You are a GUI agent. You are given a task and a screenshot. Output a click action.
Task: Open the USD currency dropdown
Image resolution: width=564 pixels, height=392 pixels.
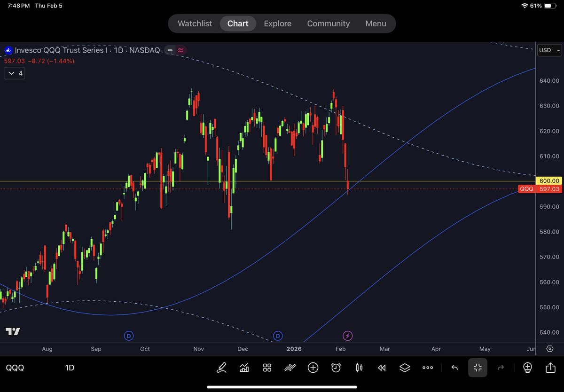(550, 50)
